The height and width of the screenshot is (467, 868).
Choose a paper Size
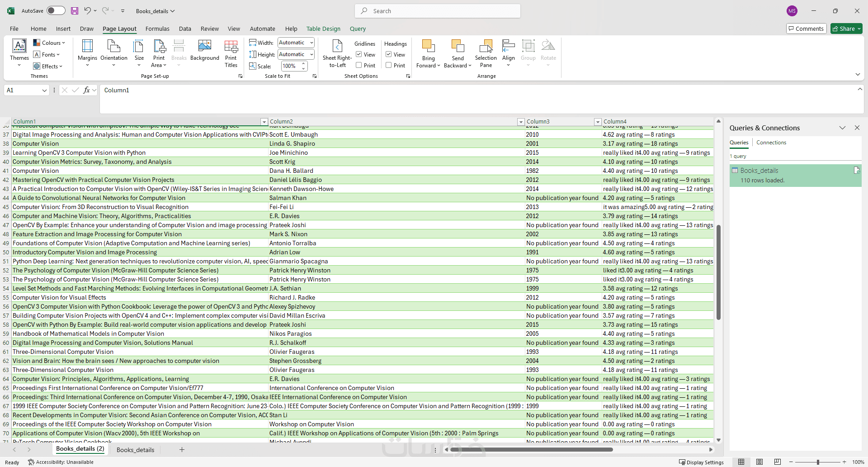pos(139,53)
